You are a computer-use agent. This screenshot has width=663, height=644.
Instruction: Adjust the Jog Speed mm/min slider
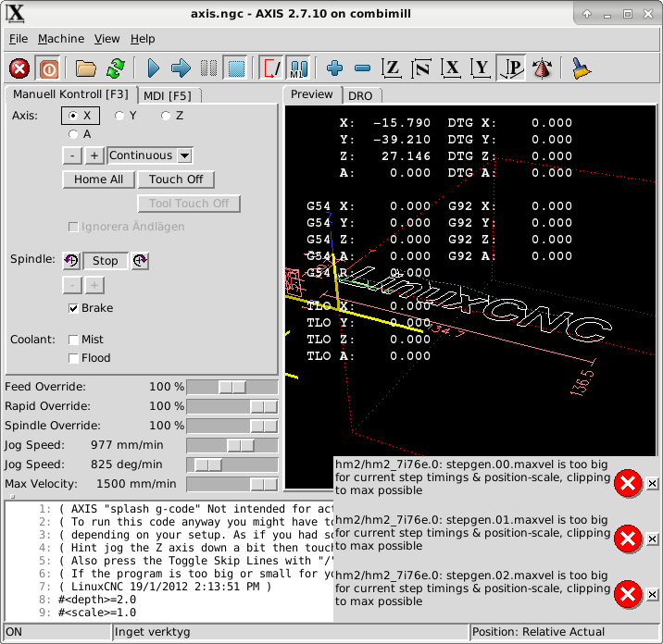click(x=232, y=445)
